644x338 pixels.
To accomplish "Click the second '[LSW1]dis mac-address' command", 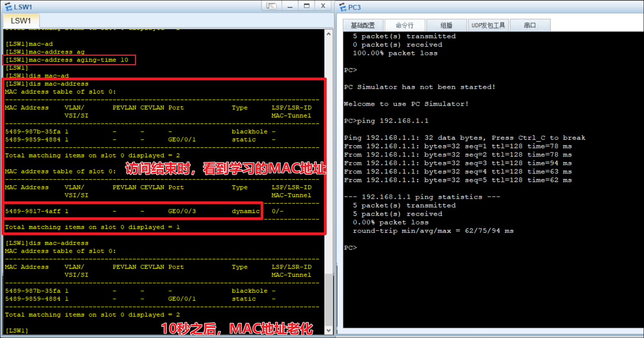I will 47,243.
